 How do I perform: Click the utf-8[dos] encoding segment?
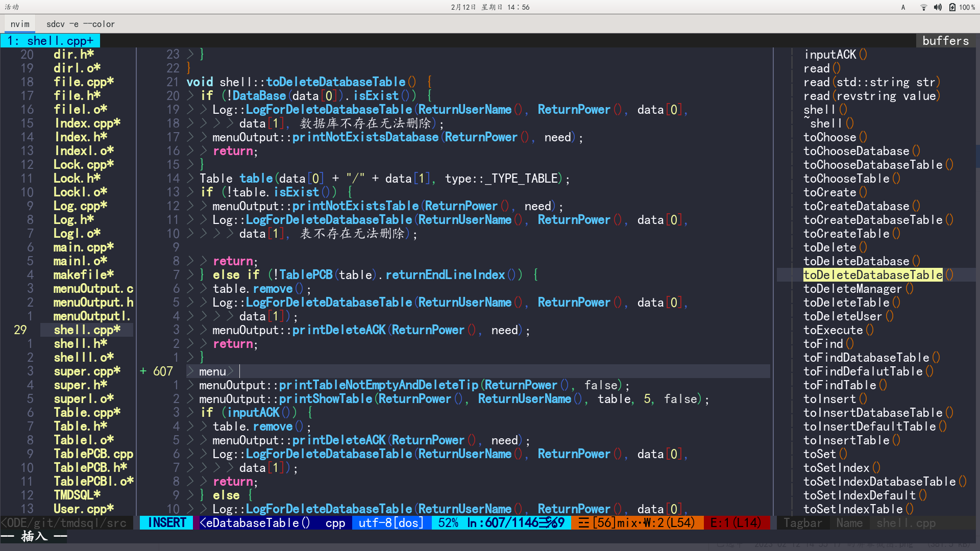coord(391,523)
